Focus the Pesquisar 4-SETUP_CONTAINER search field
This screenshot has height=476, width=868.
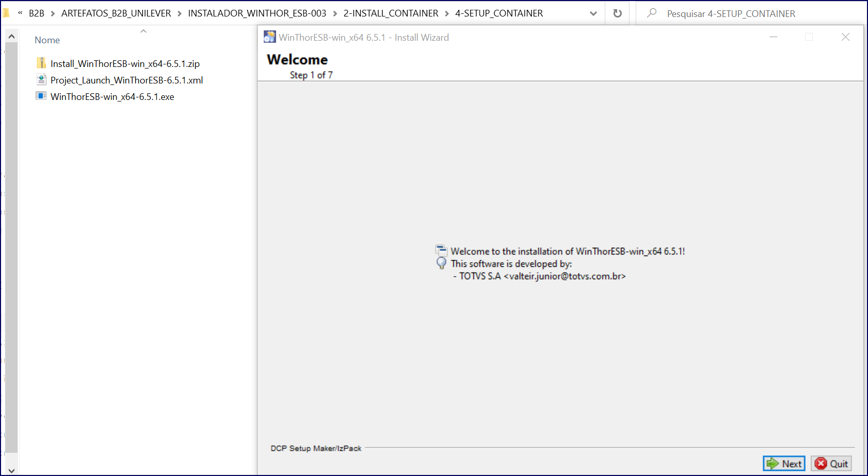(x=752, y=13)
